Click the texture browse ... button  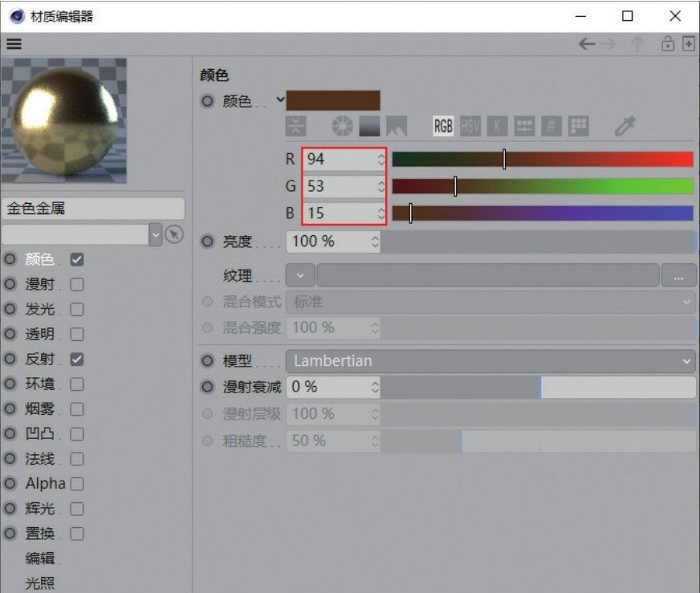(x=678, y=275)
